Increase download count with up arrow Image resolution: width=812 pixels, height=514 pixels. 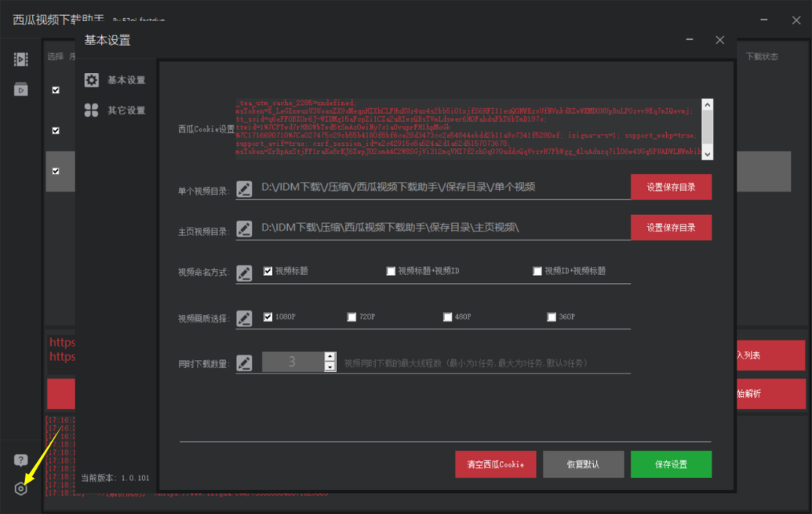[329, 357]
